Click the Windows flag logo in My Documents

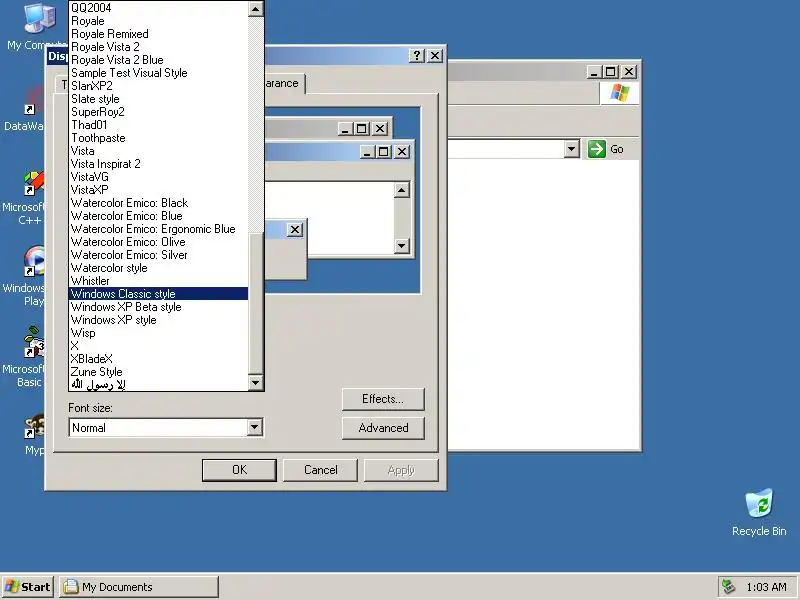tap(620, 93)
